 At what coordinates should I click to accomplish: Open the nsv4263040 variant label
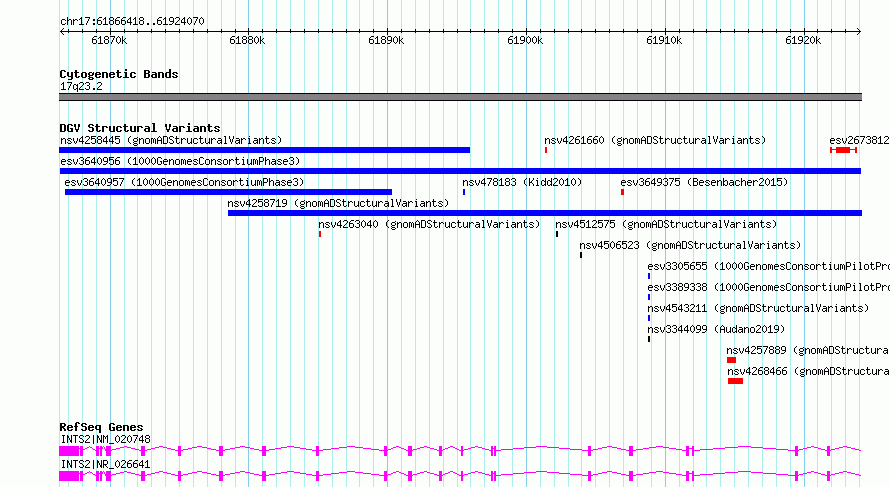(429, 224)
